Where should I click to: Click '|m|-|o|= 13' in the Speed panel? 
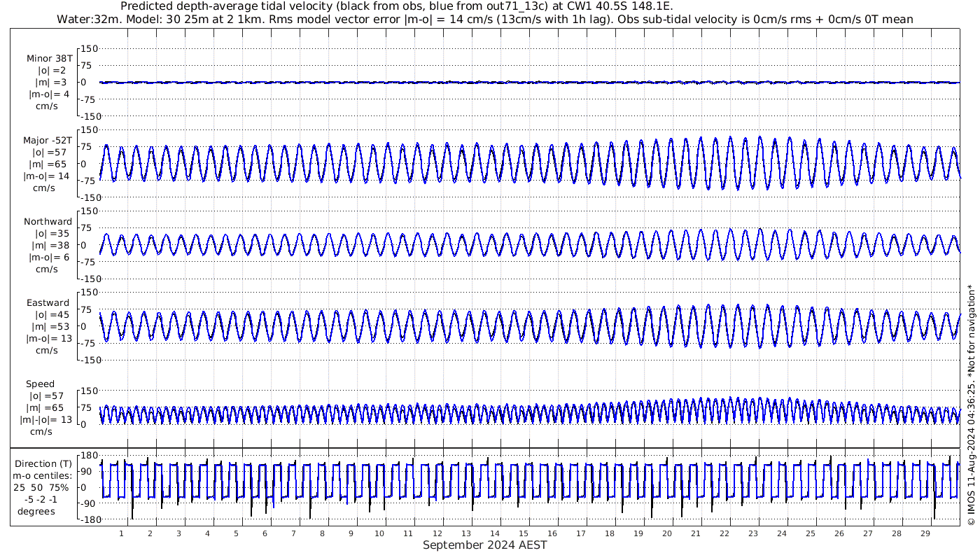(46, 420)
